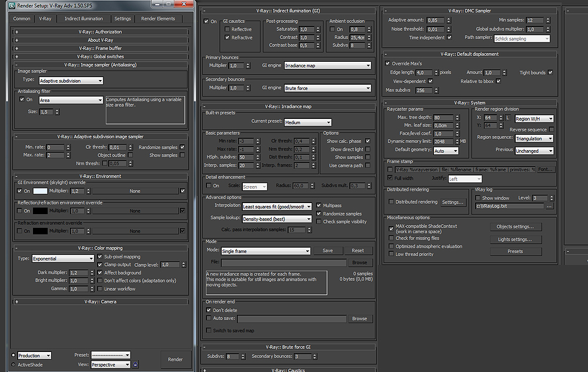Toggle the Don't delete checkbox
Screen dimensions: 588x372
click(x=209, y=310)
